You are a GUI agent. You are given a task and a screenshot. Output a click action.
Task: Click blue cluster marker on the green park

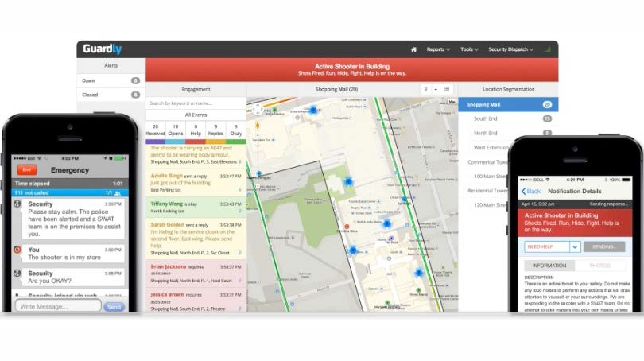[x=348, y=181]
